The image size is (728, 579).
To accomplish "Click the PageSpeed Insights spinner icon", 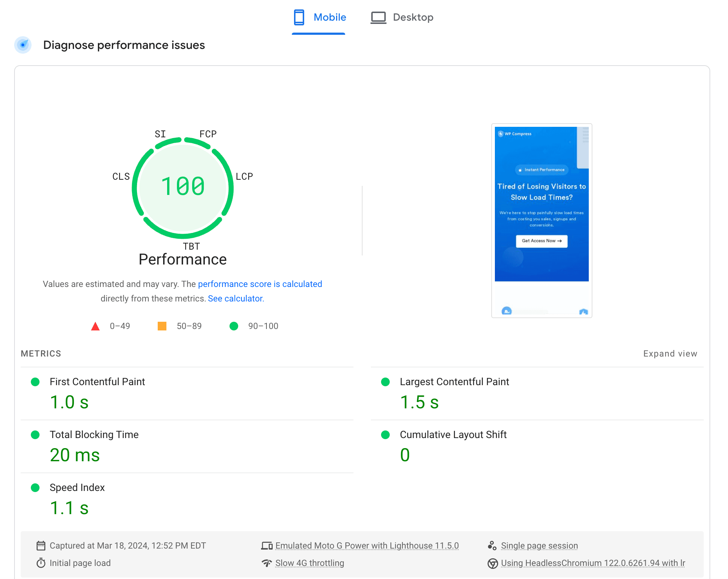I will 23,45.
